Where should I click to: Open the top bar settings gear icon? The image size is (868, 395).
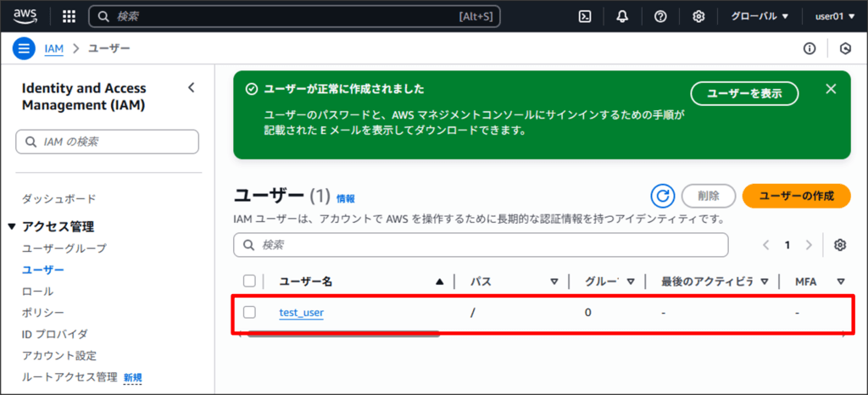pos(698,16)
